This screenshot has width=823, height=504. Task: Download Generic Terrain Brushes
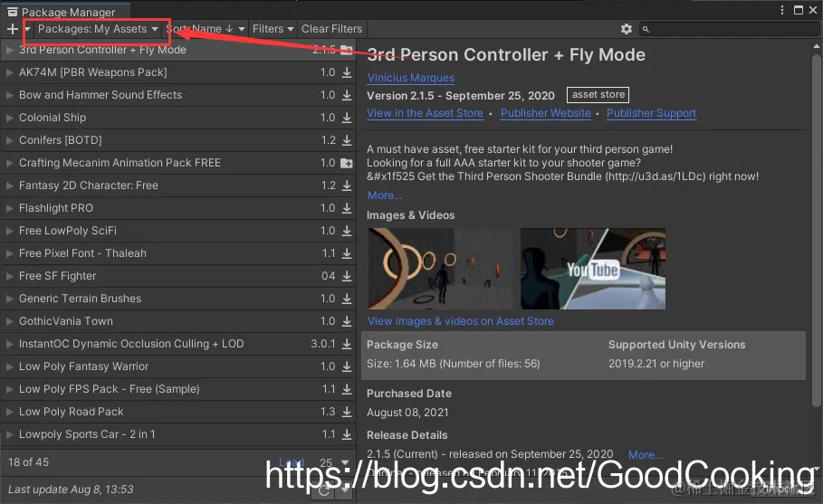coord(347,299)
